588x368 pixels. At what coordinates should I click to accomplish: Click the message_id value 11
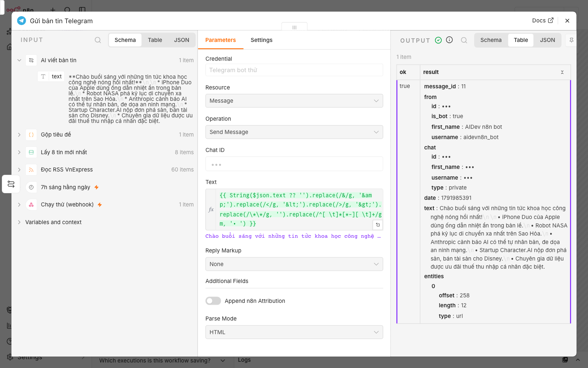(463, 86)
